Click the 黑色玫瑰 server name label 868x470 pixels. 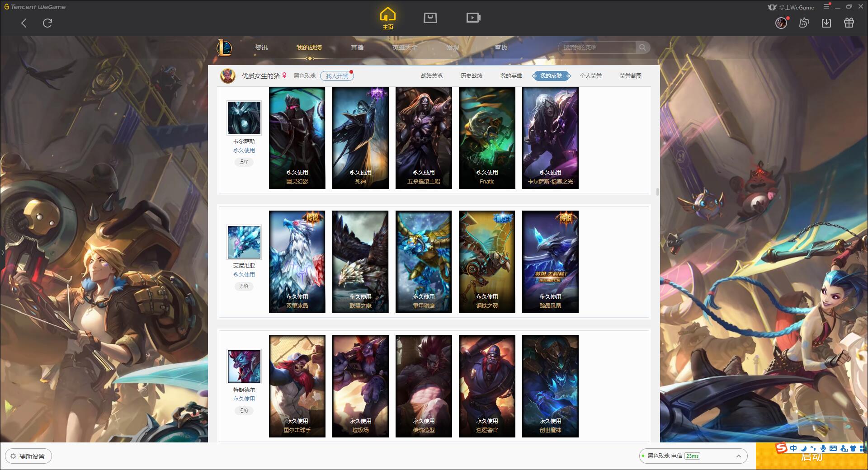coord(305,76)
